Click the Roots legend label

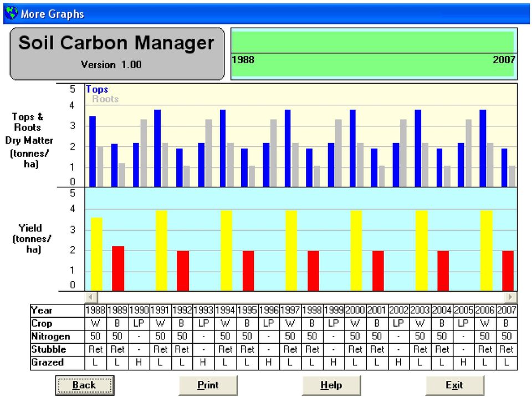(105, 99)
